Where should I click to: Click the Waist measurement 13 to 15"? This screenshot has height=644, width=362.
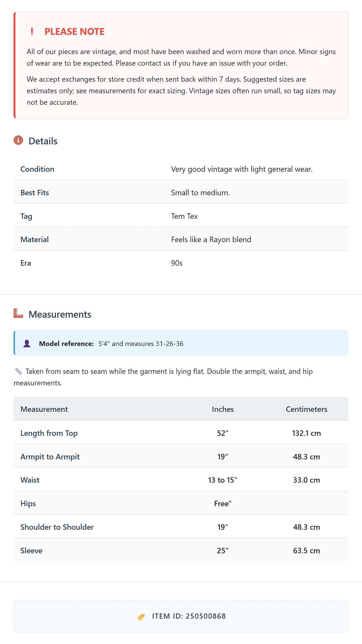223,480
